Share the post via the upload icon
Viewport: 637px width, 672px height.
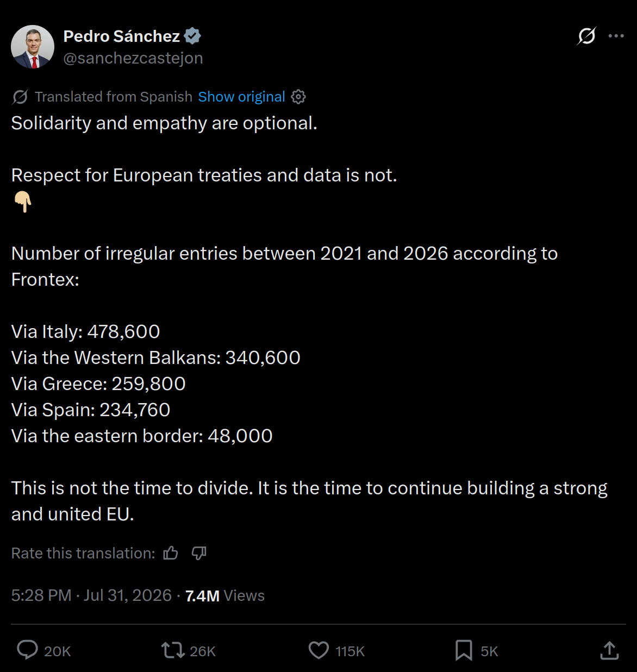(x=609, y=650)
